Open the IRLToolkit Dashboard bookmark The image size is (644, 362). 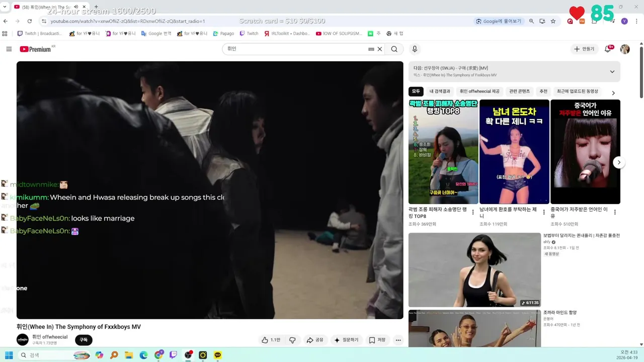pos(287,34)
